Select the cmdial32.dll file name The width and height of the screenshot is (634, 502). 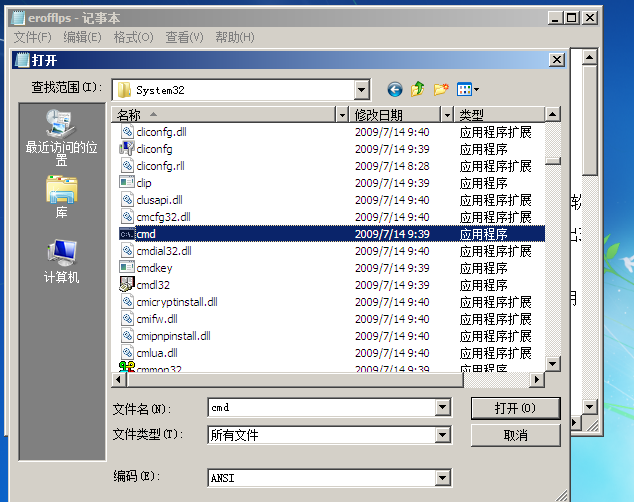[x=164, y=251]
